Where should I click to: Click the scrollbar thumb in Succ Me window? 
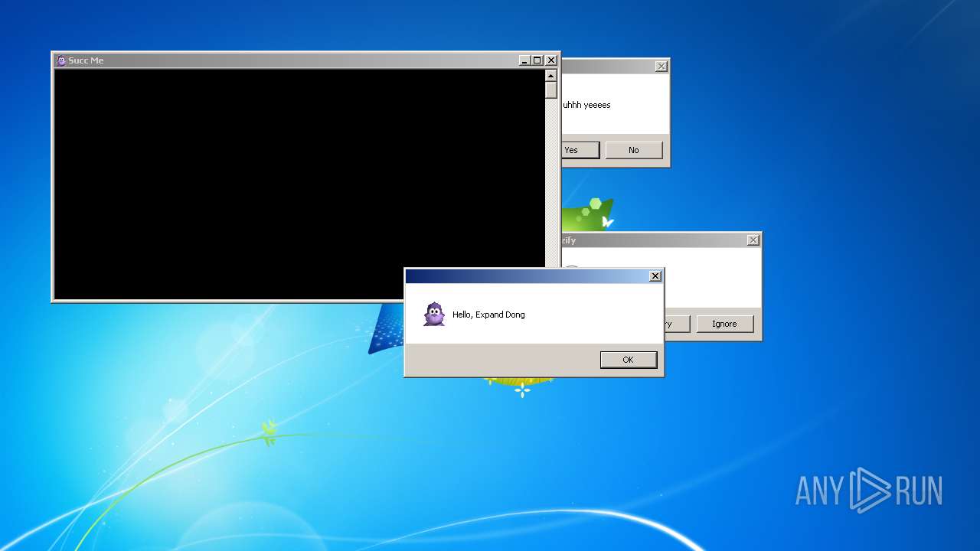click(550, 90)
